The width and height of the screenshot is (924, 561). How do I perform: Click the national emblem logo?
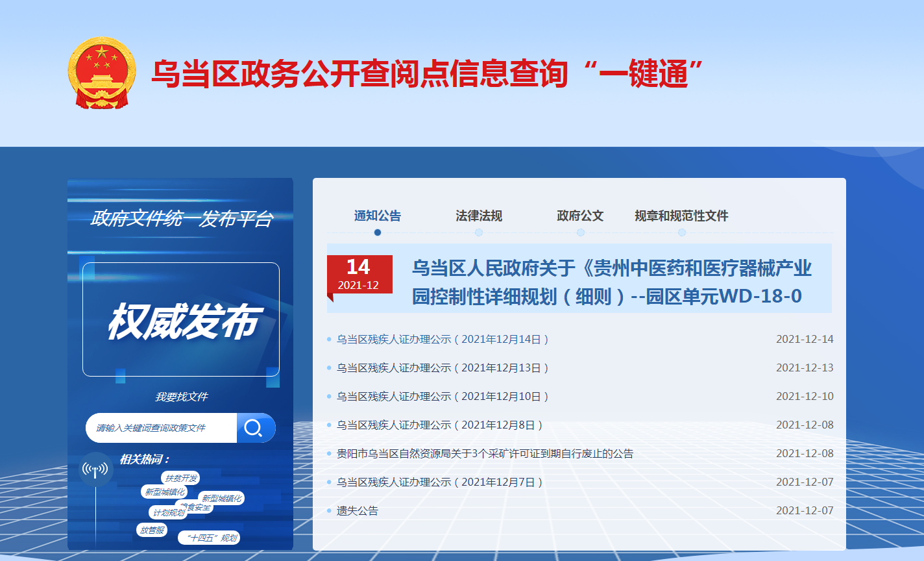pos(102,73)
